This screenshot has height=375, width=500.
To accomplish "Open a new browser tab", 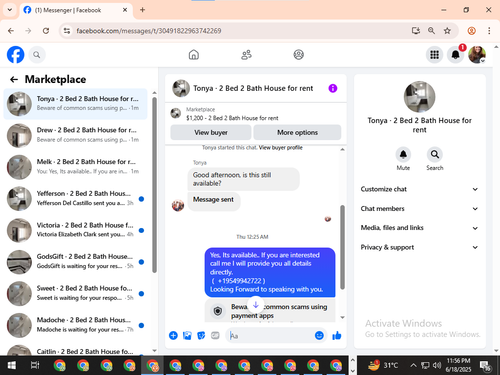I will point(142,10).
